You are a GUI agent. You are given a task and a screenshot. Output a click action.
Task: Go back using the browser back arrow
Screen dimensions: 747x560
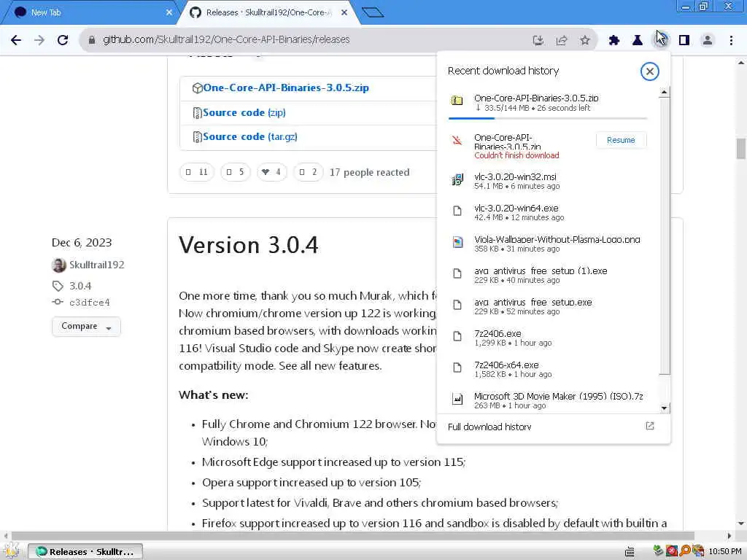16,40
